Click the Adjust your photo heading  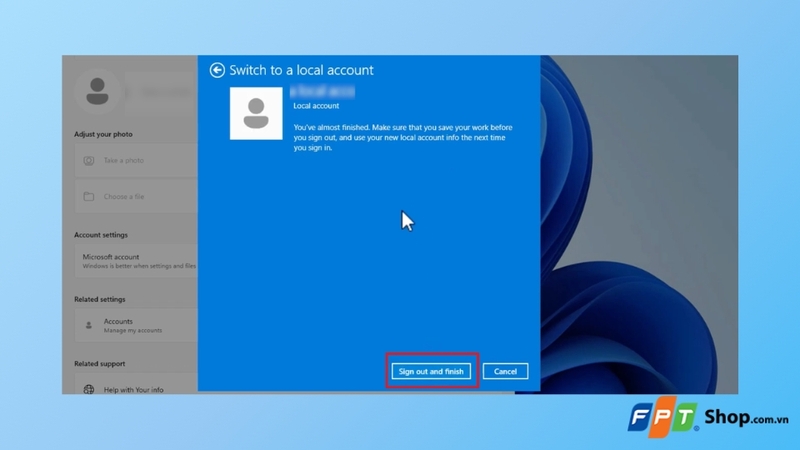(103, 134)
